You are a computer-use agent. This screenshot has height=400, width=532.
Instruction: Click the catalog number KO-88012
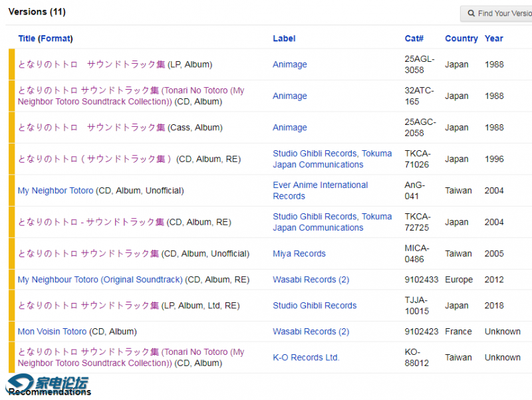pyautogui.click(x=417, y=357)
